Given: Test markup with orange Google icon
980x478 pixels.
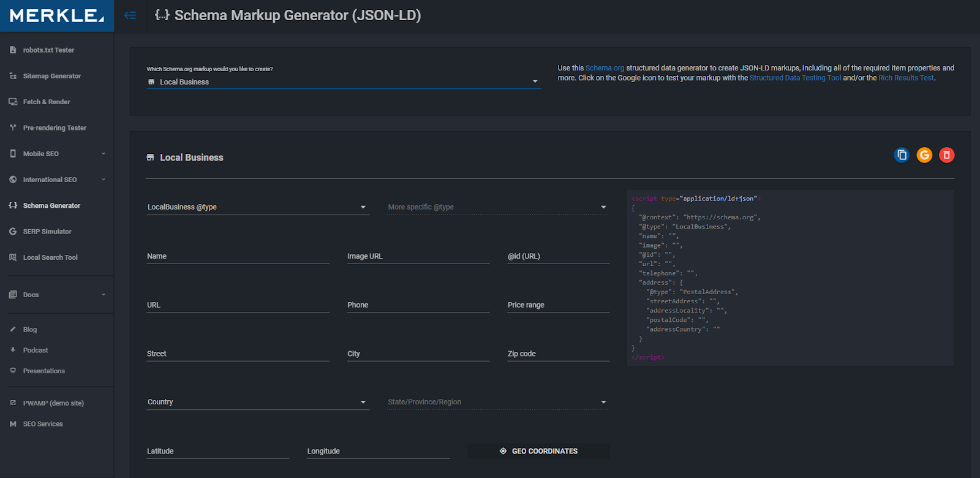Looking at the screenshot, I should 924,155.
